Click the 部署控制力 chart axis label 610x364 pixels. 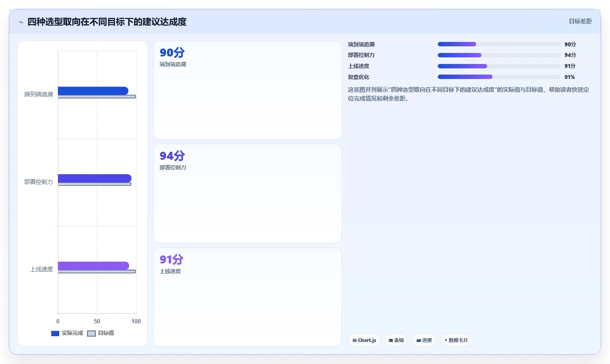(38, 182)
